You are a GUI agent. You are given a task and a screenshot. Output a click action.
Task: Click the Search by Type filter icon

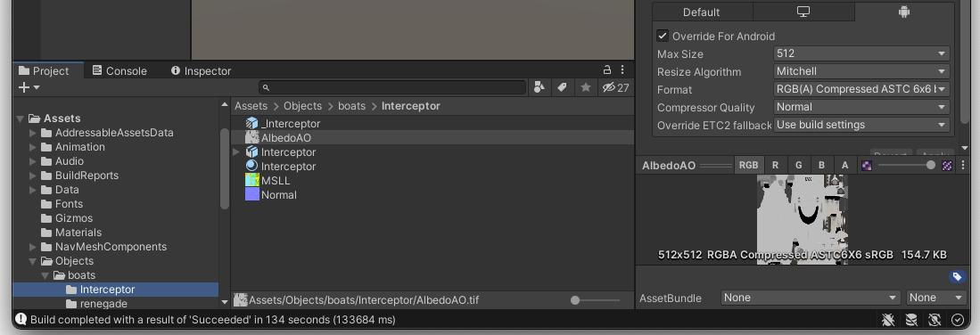(539, 88)
